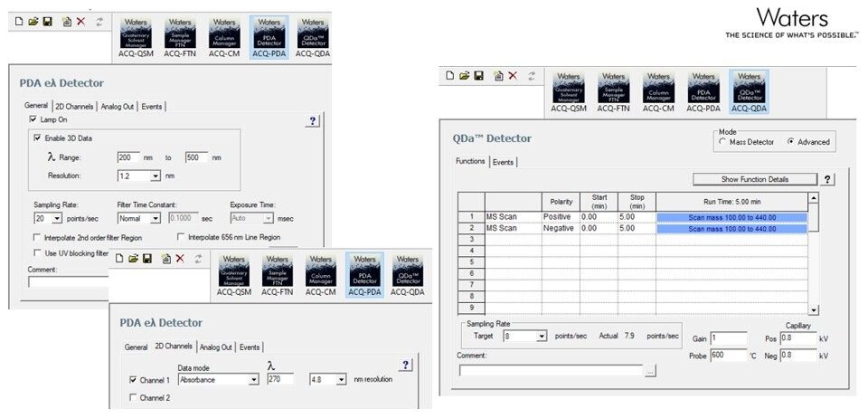Enable Interpolate 656 nm Line Region
The image size is (868, 418).
(181, 237)
